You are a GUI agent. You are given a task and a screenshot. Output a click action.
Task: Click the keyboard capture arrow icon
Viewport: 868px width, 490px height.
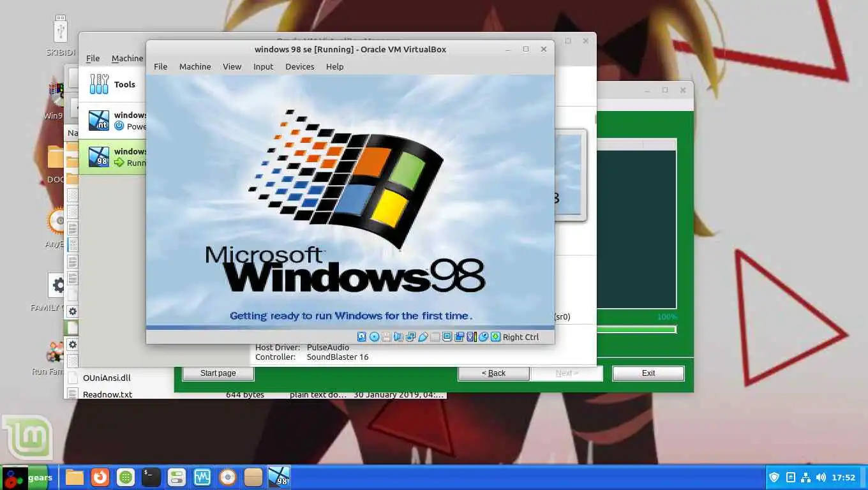click(x=495, y=337)
